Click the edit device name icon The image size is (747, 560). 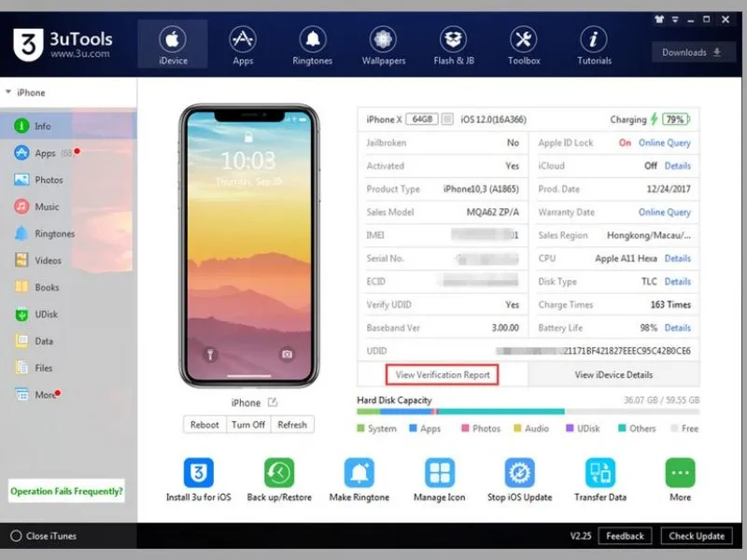273,402
